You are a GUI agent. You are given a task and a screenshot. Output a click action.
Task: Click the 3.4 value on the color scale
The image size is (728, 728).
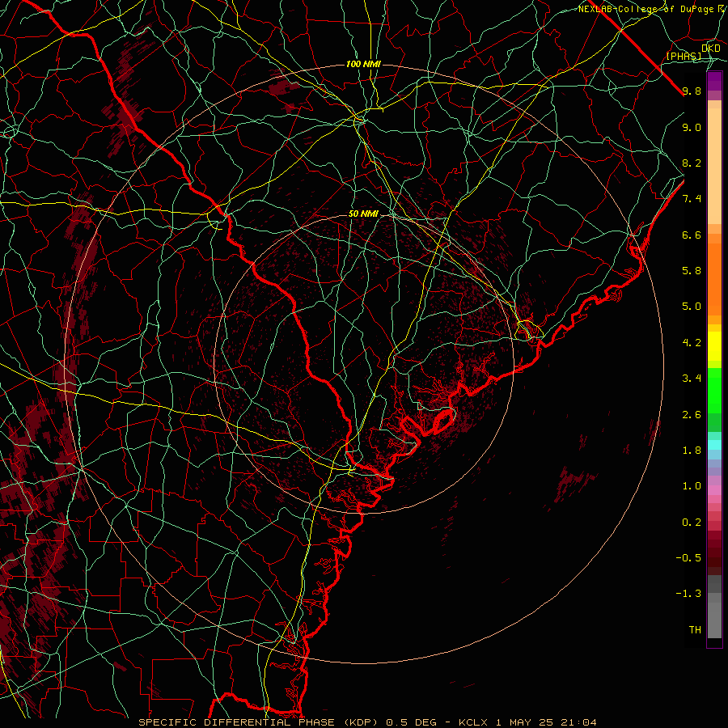[692, 379]
